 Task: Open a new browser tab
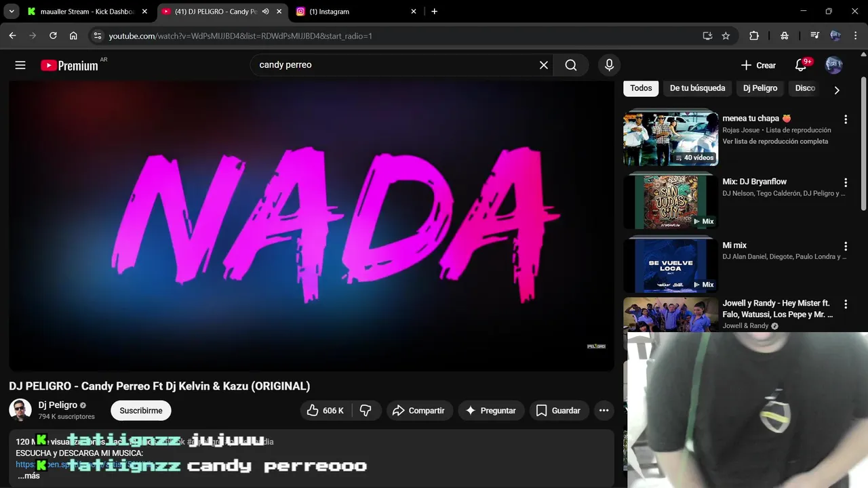(434, 12)
